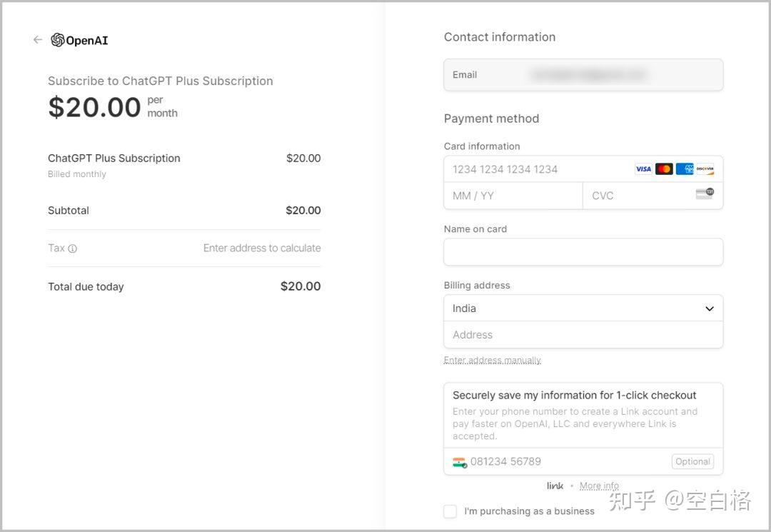
Task: Click the billing Address field
Action: pyautogui.click(x=583, y=335)
